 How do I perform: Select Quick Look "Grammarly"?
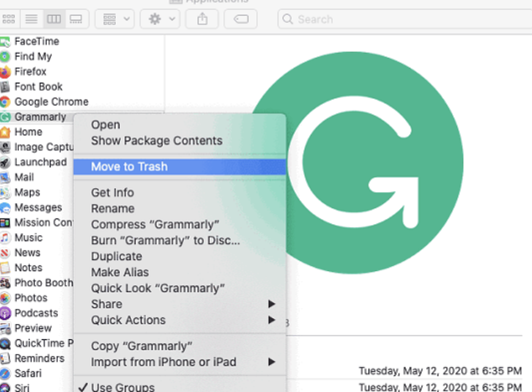click(x=180, y=289)
